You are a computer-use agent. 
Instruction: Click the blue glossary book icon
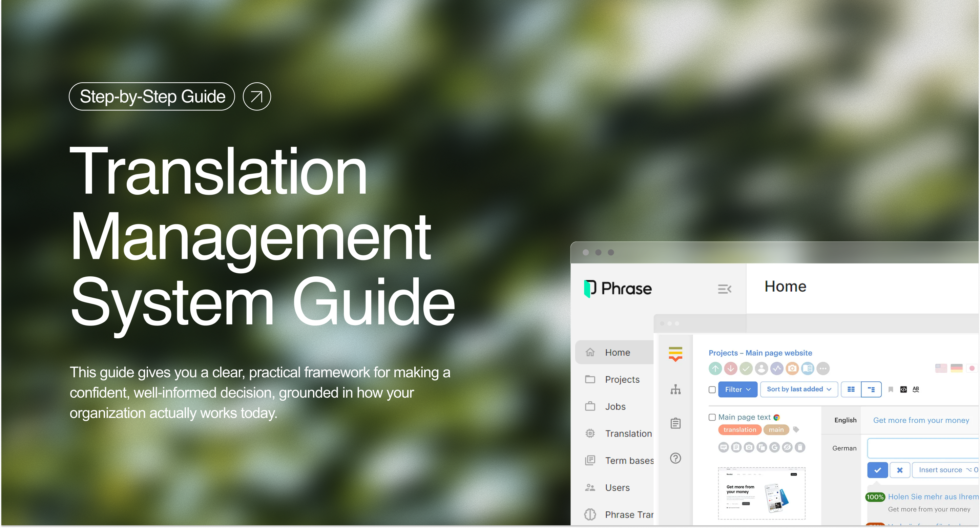click(808, 368)
